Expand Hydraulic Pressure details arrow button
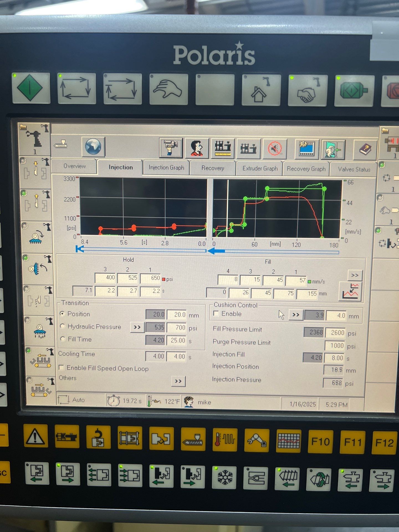 [x=137, y=327]
